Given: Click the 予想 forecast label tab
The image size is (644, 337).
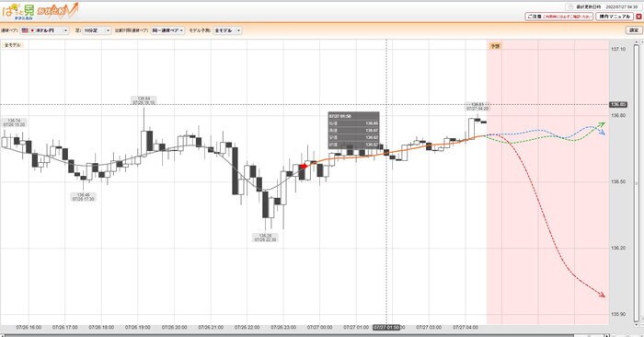Looking at the screenshot, I should click(x=495, y=46).
